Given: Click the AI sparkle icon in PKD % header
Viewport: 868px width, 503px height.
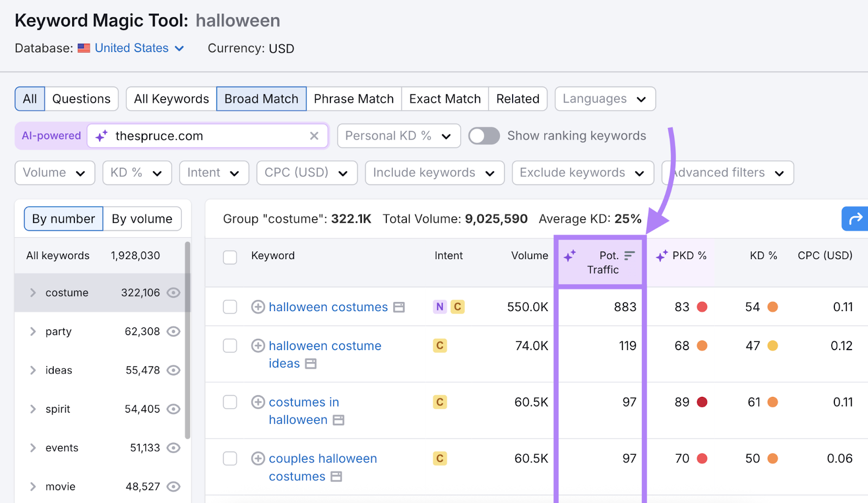Looking at the screenshot, I should pos(661,255).
